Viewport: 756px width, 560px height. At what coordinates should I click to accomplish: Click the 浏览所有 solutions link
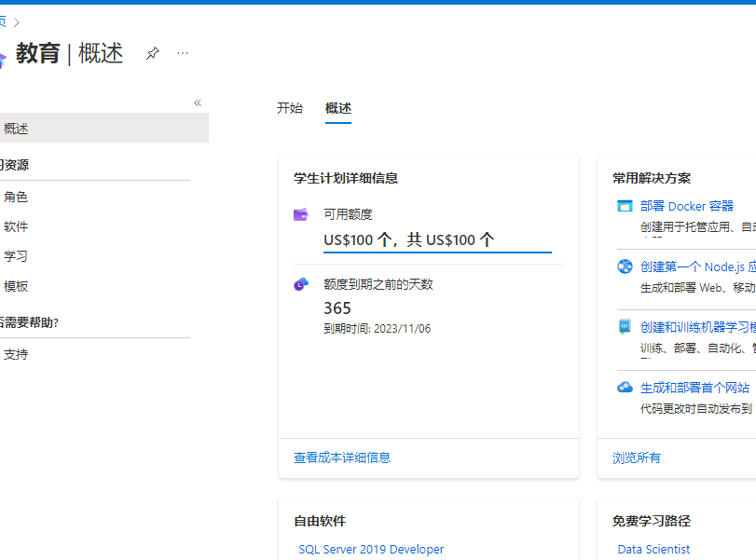click(637, 458)
